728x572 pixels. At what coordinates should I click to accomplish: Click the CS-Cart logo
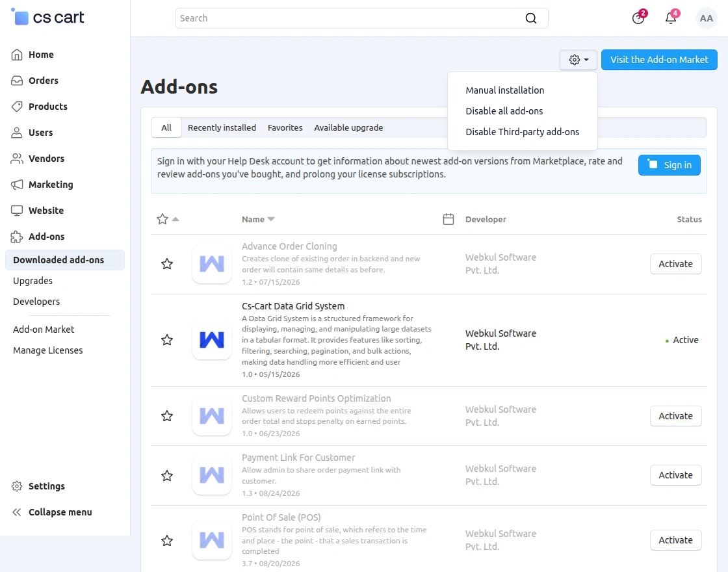tap(47, 17)
